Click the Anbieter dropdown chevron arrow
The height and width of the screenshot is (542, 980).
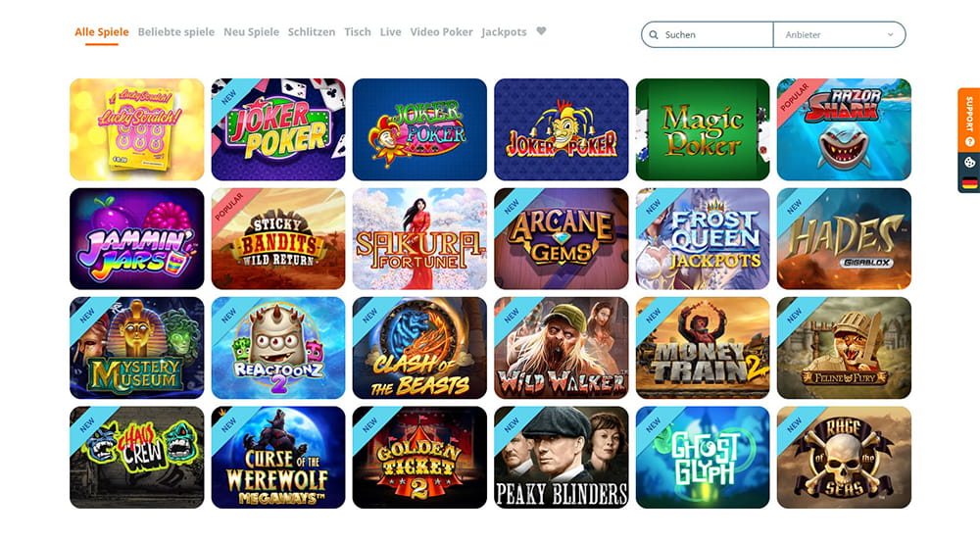pyautogui.click(x=891, y=35)
